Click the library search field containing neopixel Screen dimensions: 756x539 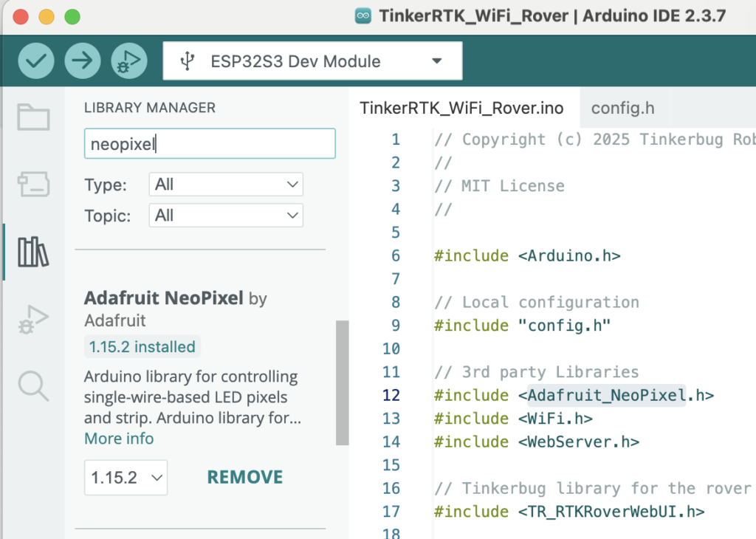click(x=210, y=144)
